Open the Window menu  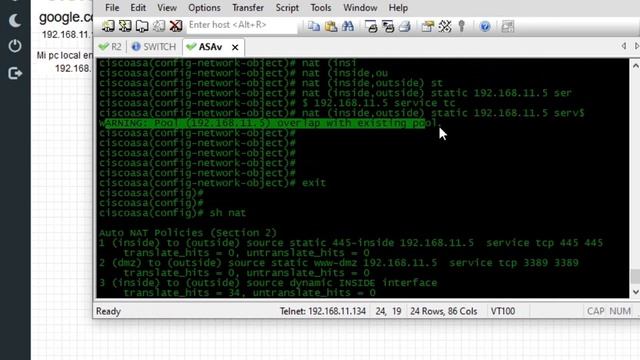click(360, 8)
